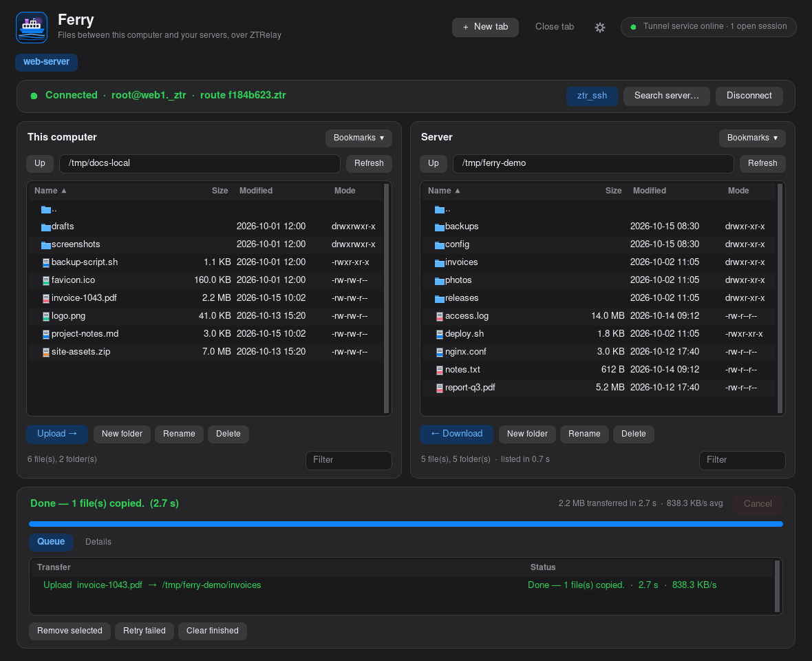Click Up button in Server panel

434,164
